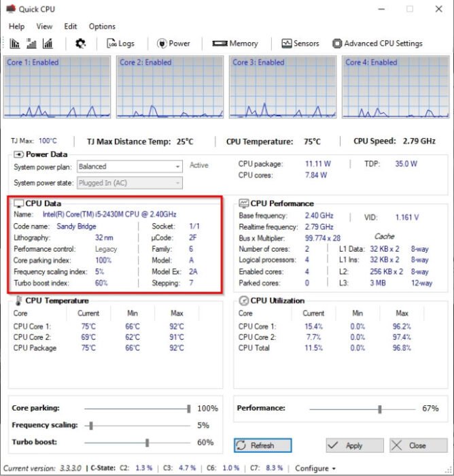Open the View menu
This screenshot has height=476, width=454.
tap(44, 27)
